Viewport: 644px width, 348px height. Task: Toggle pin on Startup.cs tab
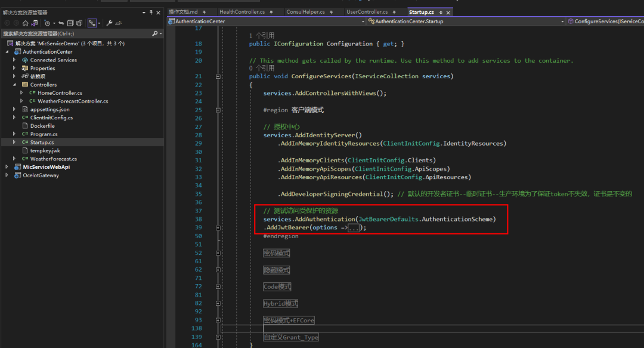441,13
